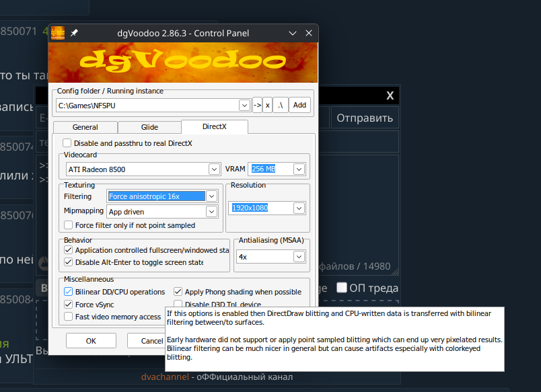Enable Fast video memory access
Screen dimensions: 541x392
(x=69, y=317)
